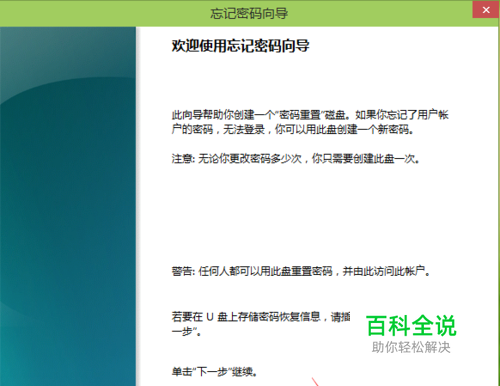Click the paragraph starting with 此向导帮助你创建
Screen dimensions: 500x386
(x=310, y=122)
